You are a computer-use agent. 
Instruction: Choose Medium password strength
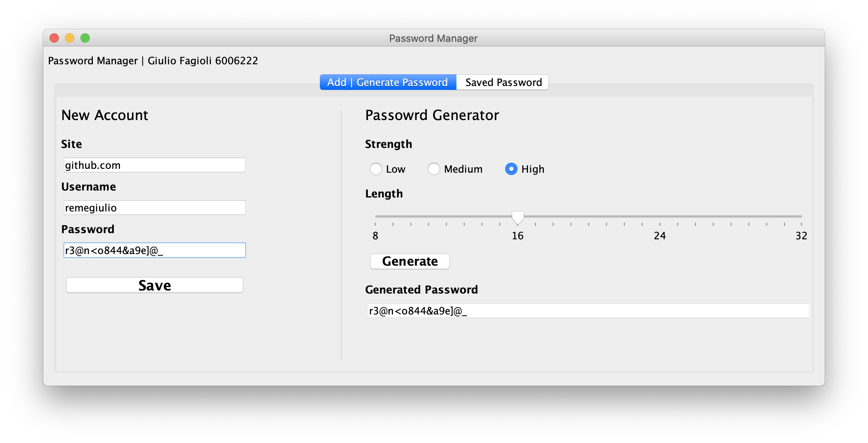tap(434, 169)
